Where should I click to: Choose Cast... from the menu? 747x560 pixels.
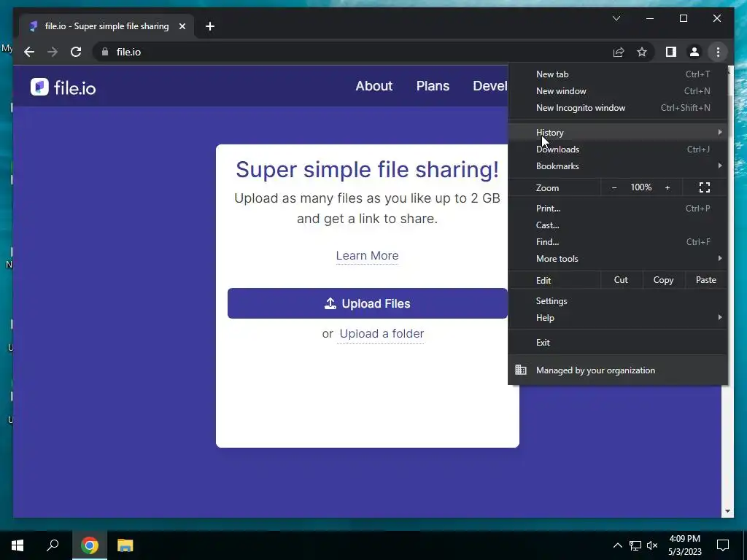pos(617,225)
